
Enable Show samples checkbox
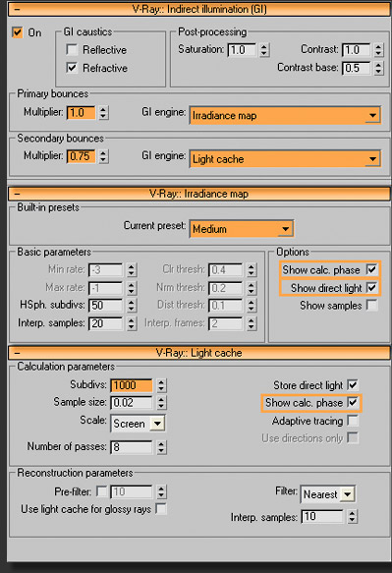point(371,305)
